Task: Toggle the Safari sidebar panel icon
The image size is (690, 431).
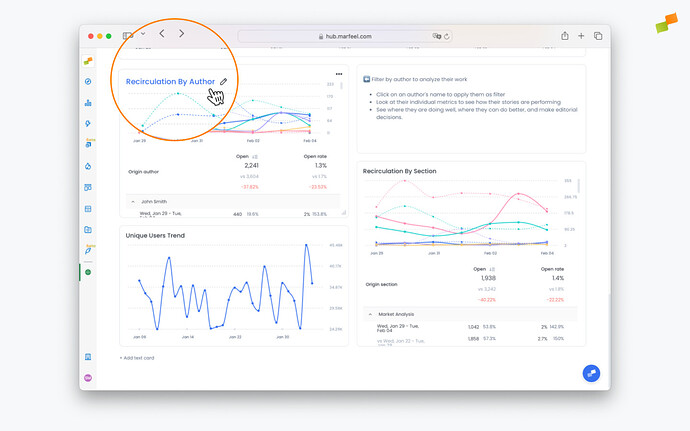Action: tap(128, 35)
